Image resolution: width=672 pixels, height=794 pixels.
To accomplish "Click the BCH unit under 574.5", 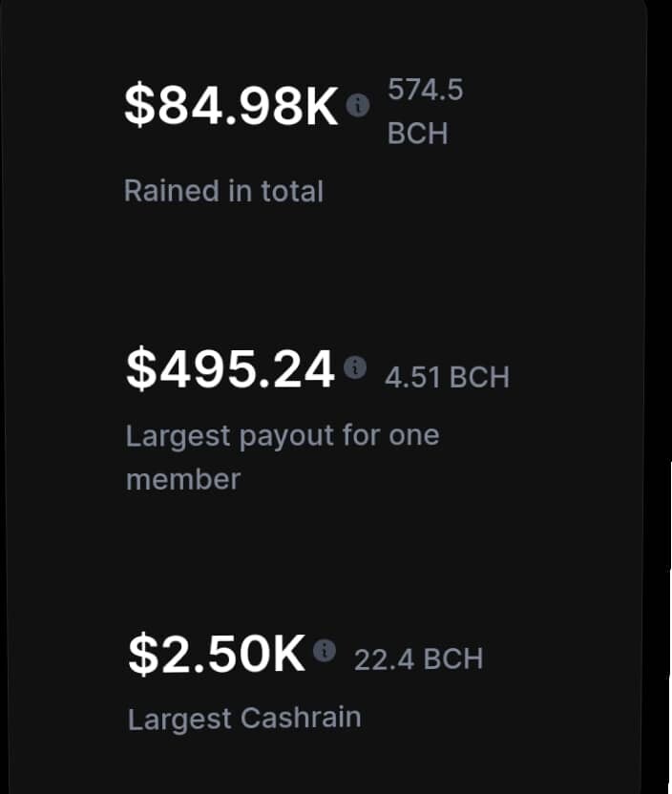I will (418, 134).
